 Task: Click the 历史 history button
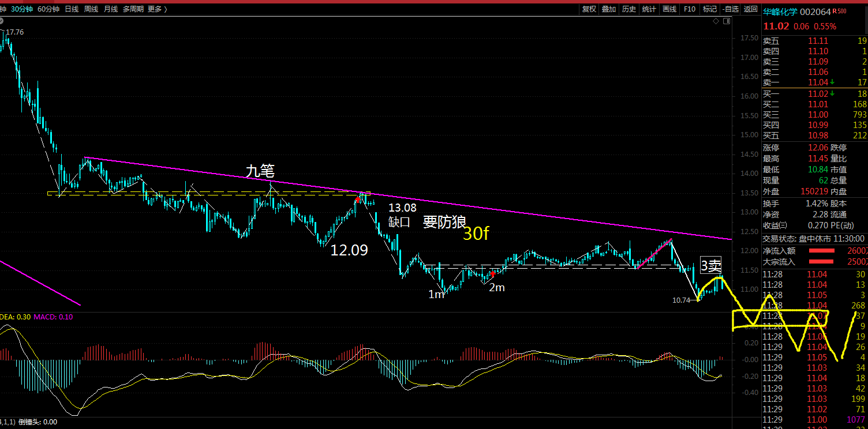(x=629, y=9)
